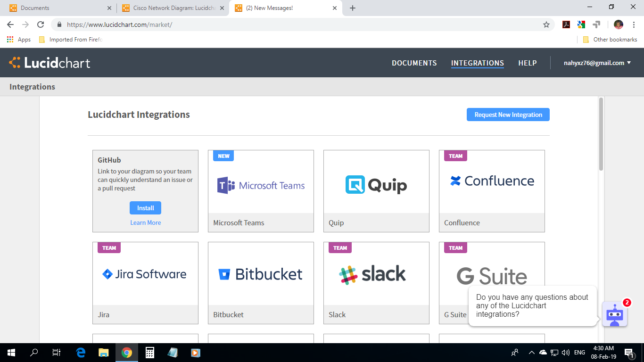Open the People icon in the tray
The image size is (644, 362).
point(515,353)
